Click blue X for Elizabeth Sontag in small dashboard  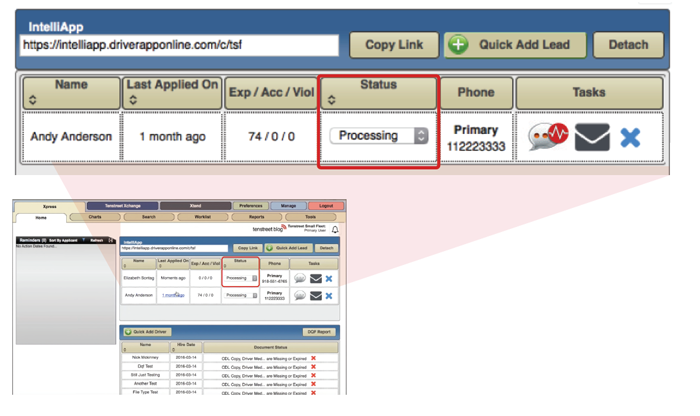point(329,279)
